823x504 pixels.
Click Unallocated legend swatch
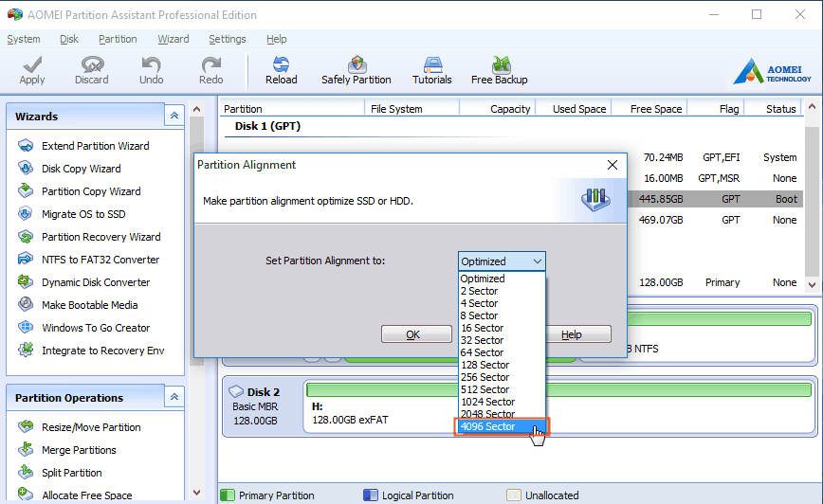pos(514,495)
